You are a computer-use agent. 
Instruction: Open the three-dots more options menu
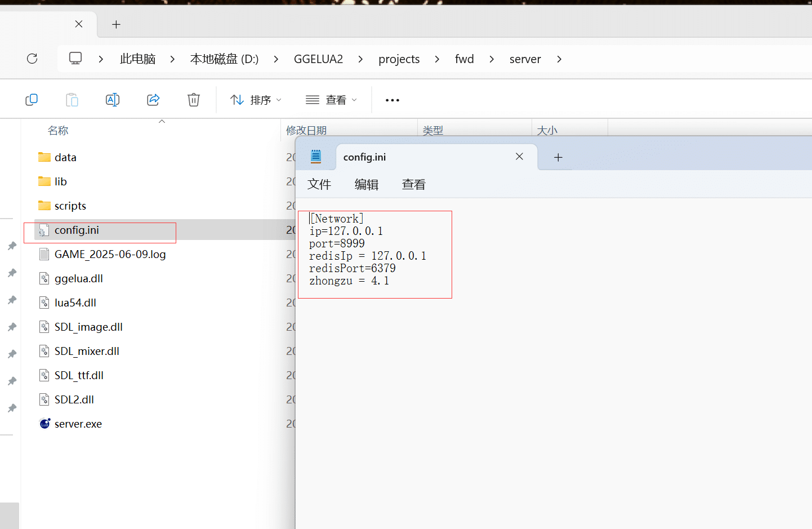pos(392,100)
